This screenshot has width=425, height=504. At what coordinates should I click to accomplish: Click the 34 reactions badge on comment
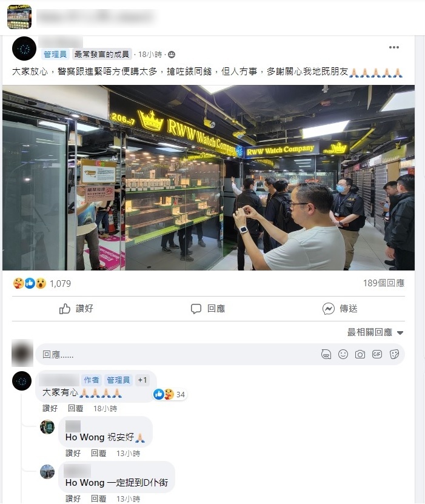pyautogui.click(x=170, y=394)
